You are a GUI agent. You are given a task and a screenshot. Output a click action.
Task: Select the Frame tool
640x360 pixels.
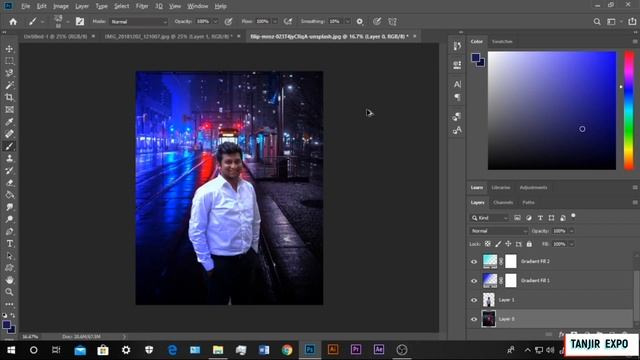click(x=9, y=110)
